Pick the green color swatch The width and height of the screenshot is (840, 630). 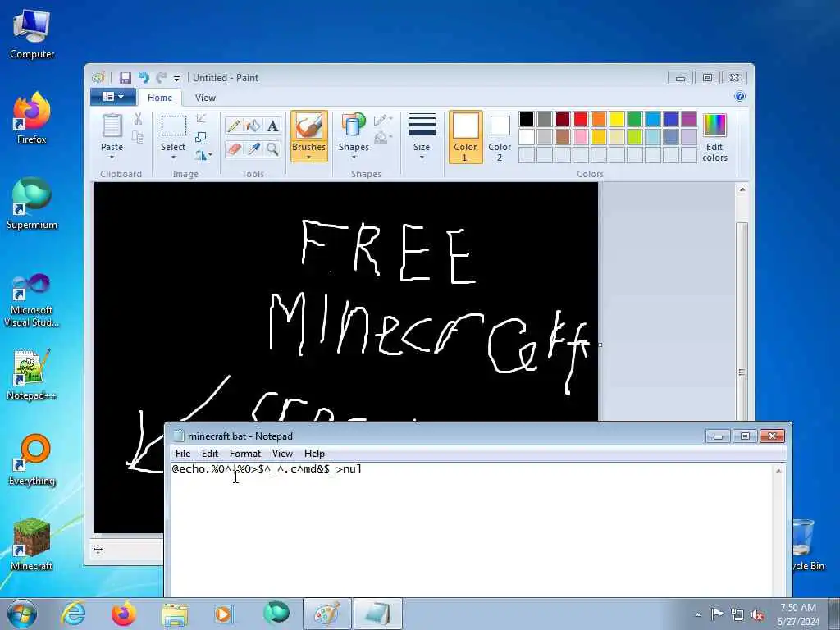(635, 119)
